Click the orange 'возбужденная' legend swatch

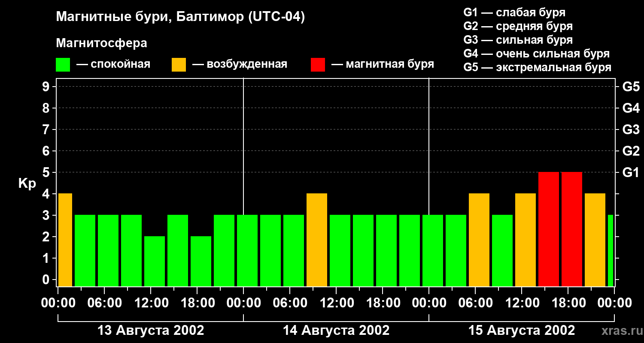[179, 65]
